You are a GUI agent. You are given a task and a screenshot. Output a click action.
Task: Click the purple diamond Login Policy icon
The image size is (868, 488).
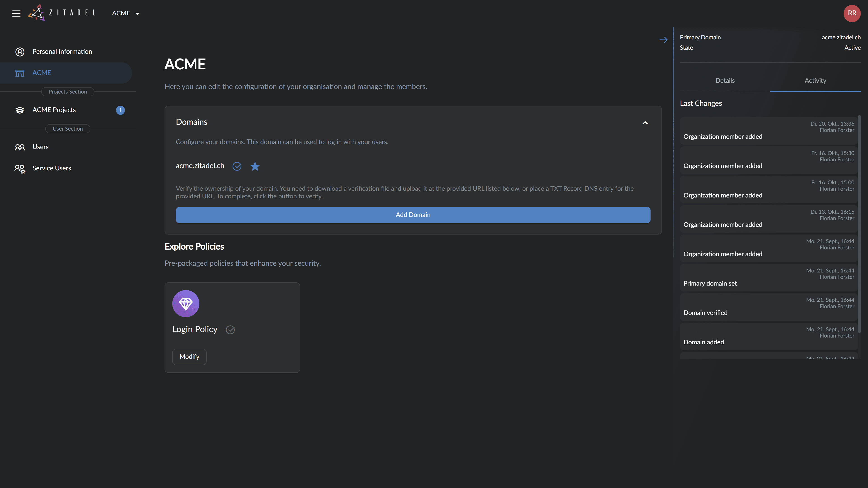click(x=186, y=303)
